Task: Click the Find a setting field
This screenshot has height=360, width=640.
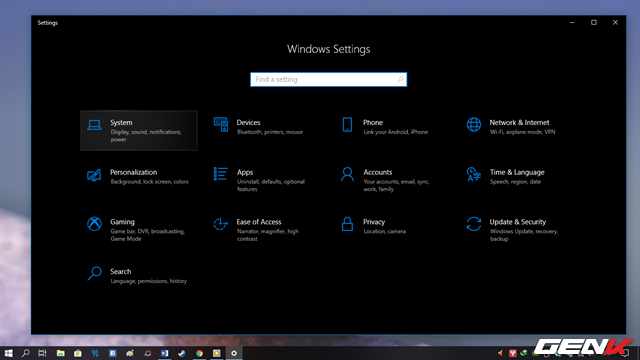Action: 329,80
